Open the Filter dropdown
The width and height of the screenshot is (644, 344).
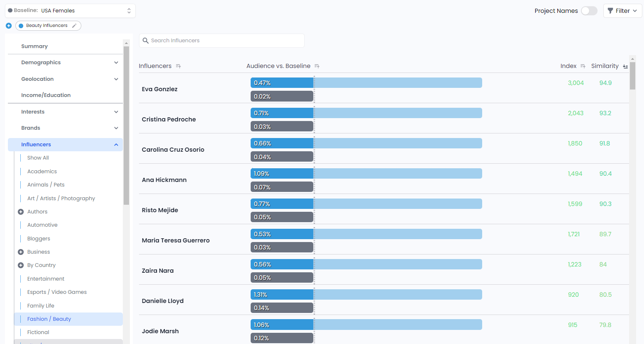622,11
